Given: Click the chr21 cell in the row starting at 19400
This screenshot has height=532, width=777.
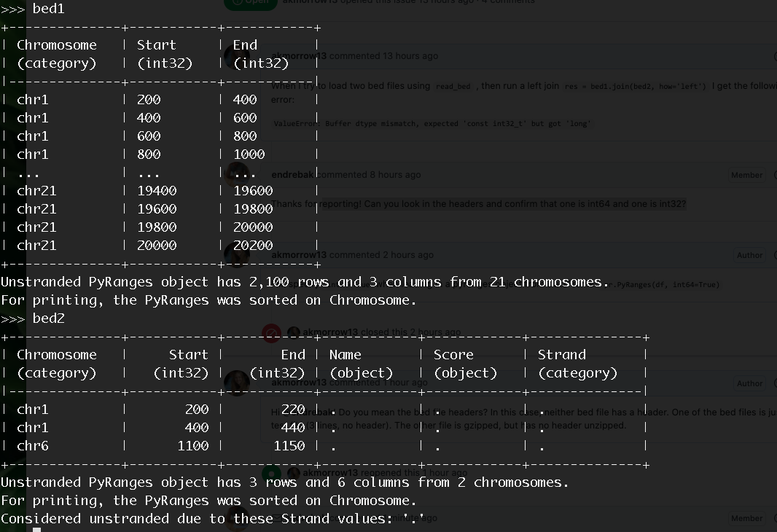Looking at the screenshot, I should (36, 191).
